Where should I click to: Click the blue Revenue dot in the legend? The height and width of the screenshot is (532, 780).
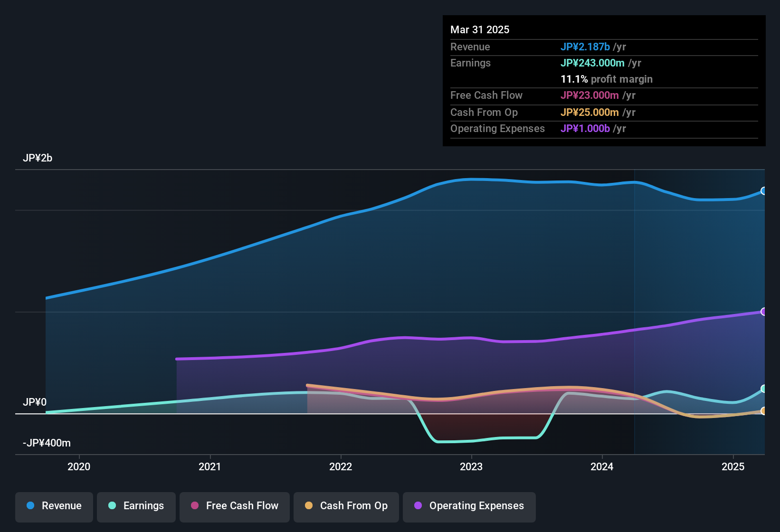click(x=30, y=506)
